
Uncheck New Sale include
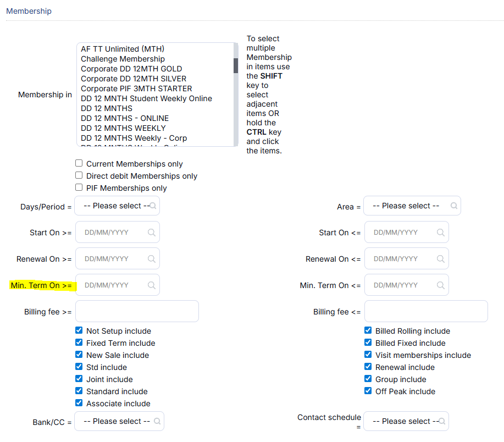click(x=79, y=355)
